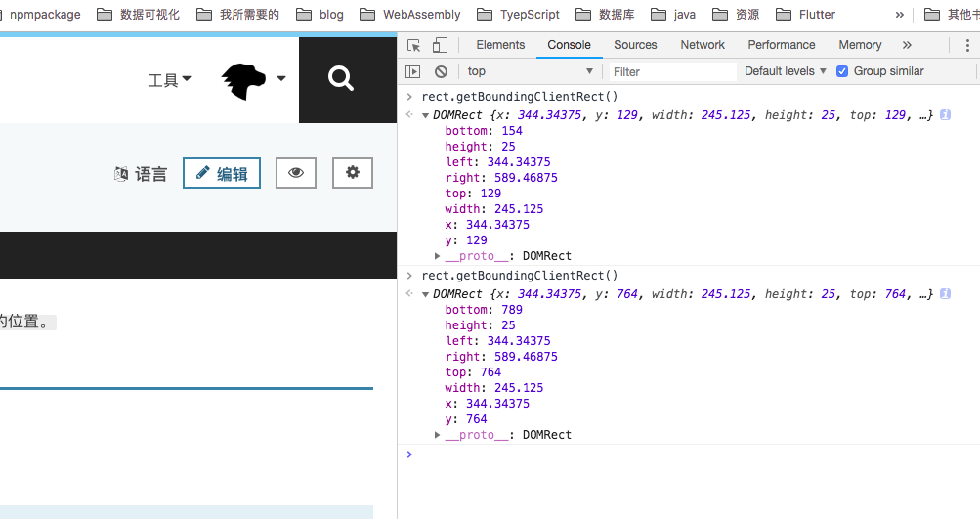
Task: Open the Performance tab
Action: click(x=782, y=45)
